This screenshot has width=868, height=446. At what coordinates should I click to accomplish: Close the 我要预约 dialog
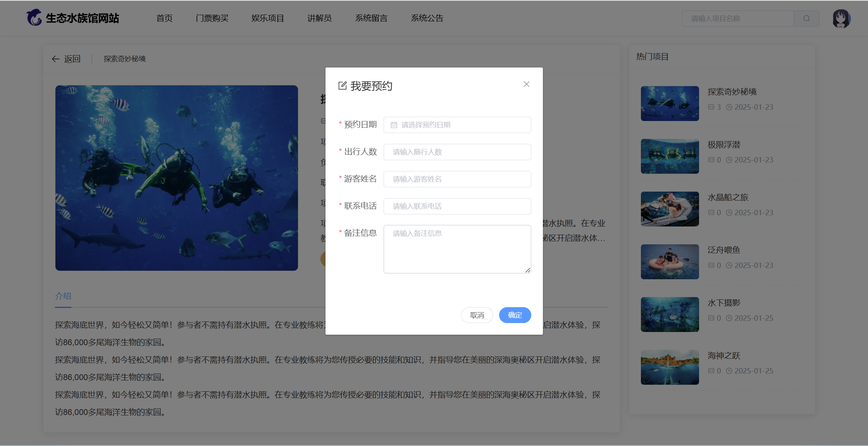pyautogui.click(x=526, y=84)
